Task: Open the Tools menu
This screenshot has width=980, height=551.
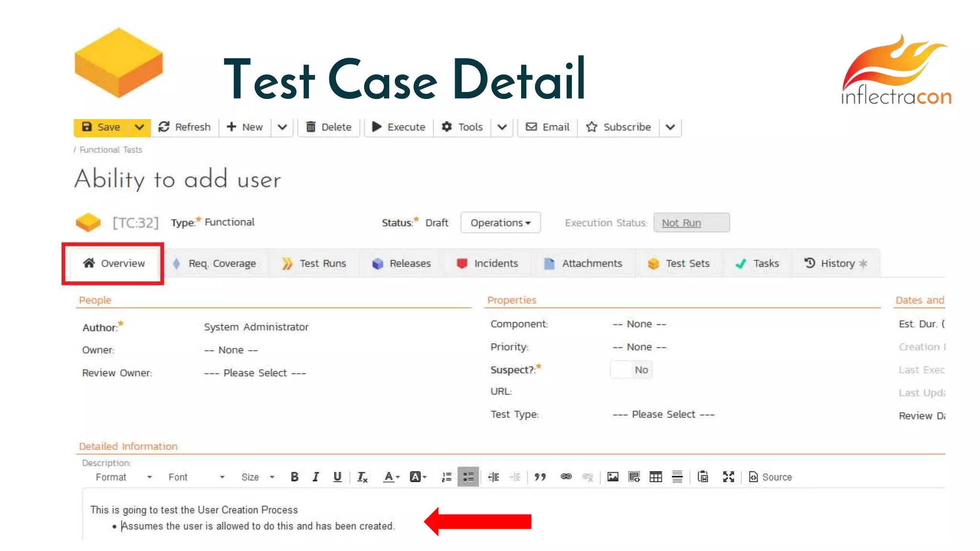Action: (462, 127)
